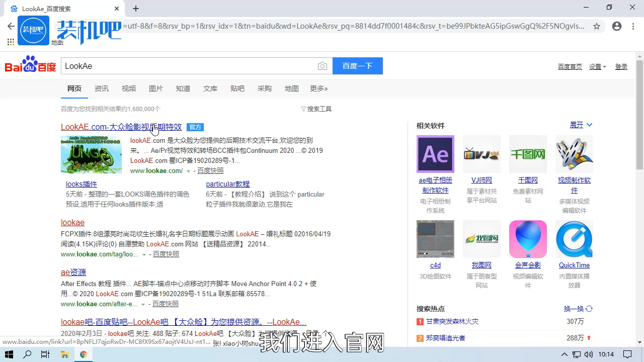Switch to the 图片 results tab
Viewport: 644px width, 362px height.
point(156,88)
